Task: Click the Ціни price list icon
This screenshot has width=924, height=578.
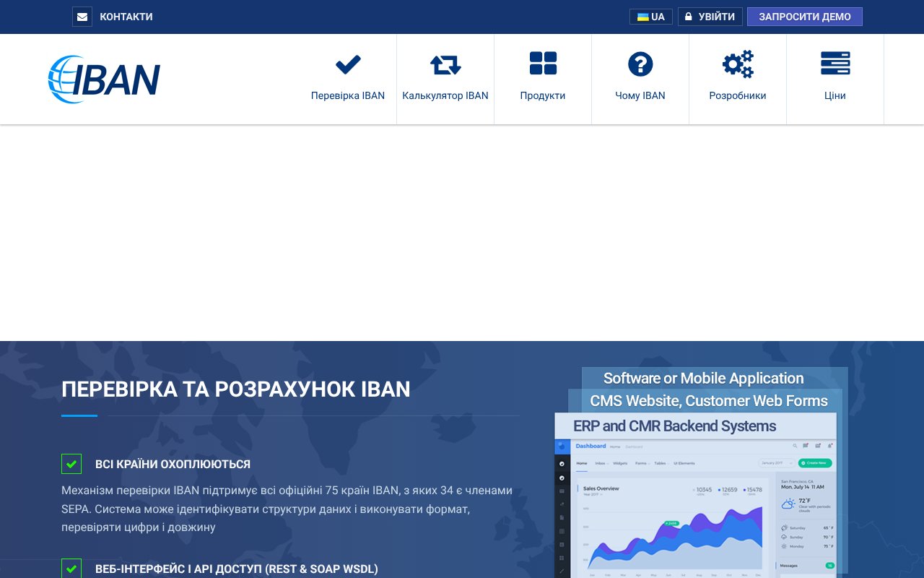Action: [835, 64]
